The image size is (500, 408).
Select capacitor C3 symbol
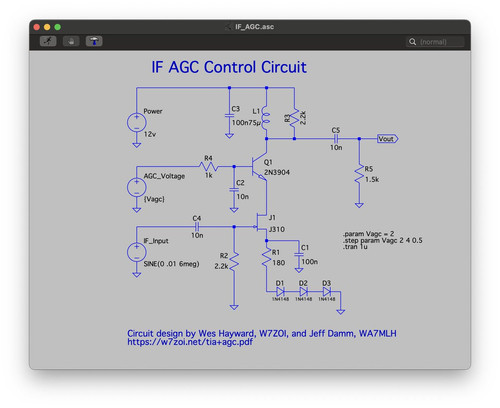229,115
